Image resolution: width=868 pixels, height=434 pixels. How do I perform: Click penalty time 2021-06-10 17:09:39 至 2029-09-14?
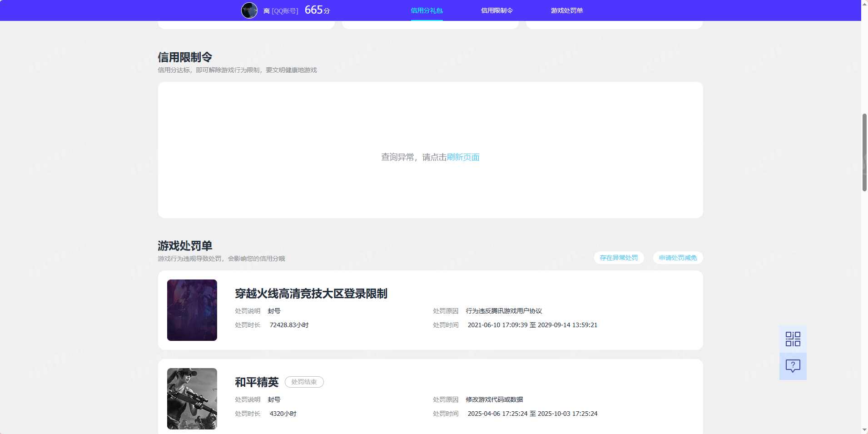pos(532,325)
